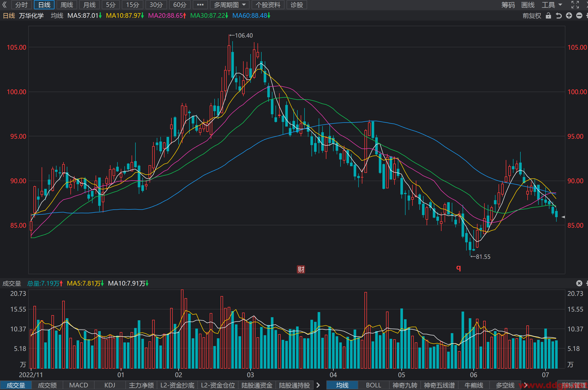The width and height of the screenshot is (588, 390).
Task: Click the 画线 drawing button
Action: 528,5
